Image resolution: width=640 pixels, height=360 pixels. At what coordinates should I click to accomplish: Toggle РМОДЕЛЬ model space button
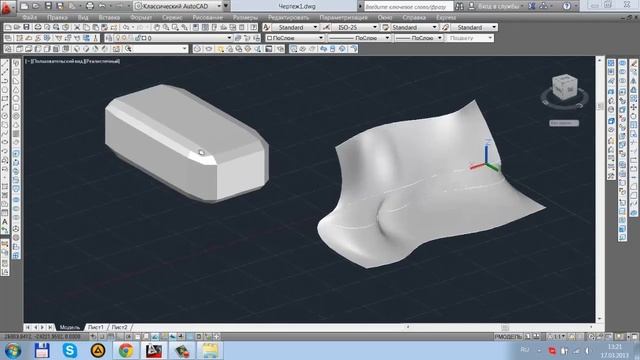point(508,337)
